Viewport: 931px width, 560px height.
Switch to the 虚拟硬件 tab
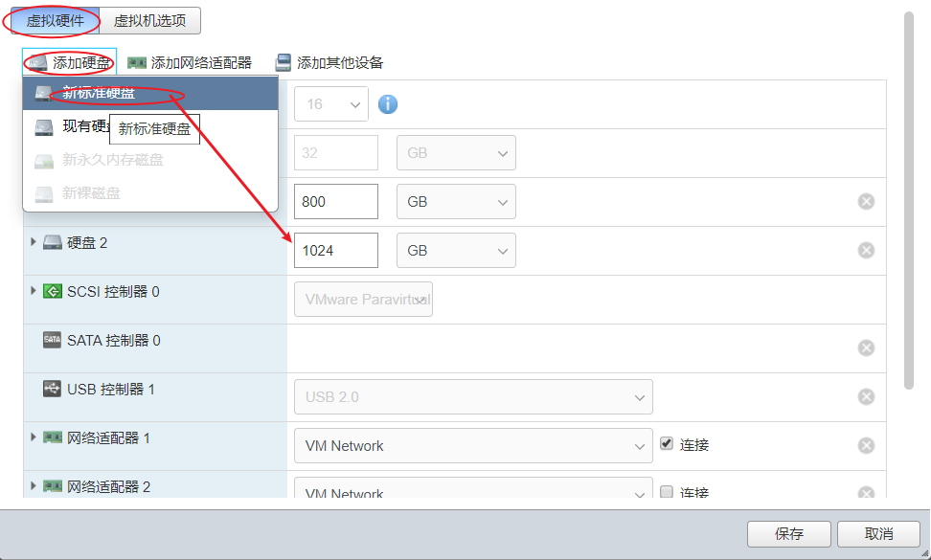tap(56, 21)
